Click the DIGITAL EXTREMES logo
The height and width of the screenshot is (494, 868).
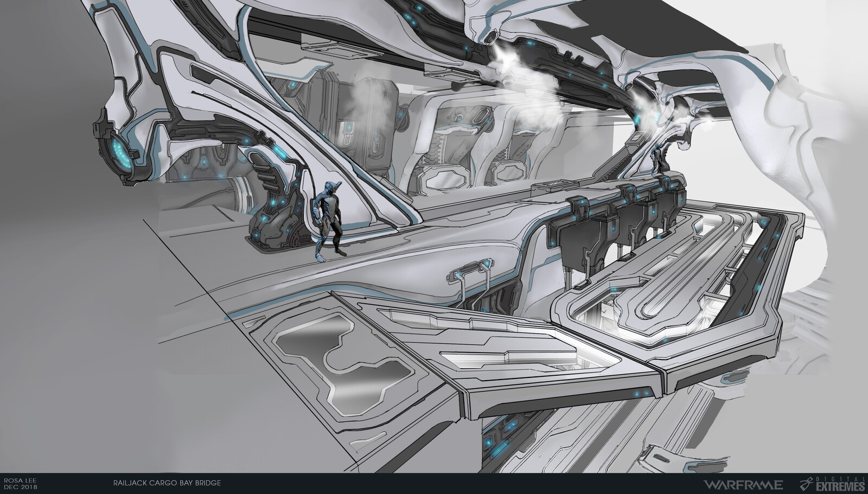click(x=833, y=483)
